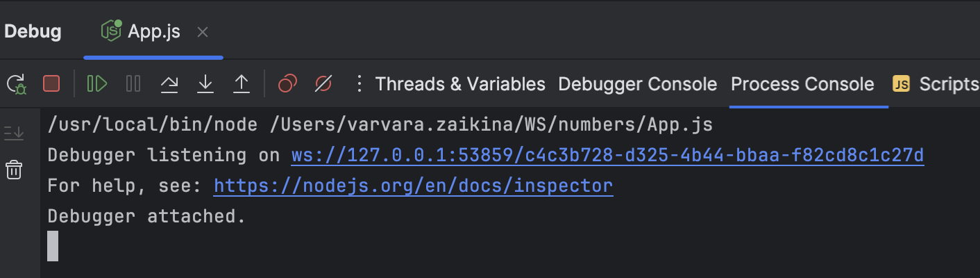Click the Step Into arrow
980x278 pixels.
pyautogui.click(x=205, y=85)
